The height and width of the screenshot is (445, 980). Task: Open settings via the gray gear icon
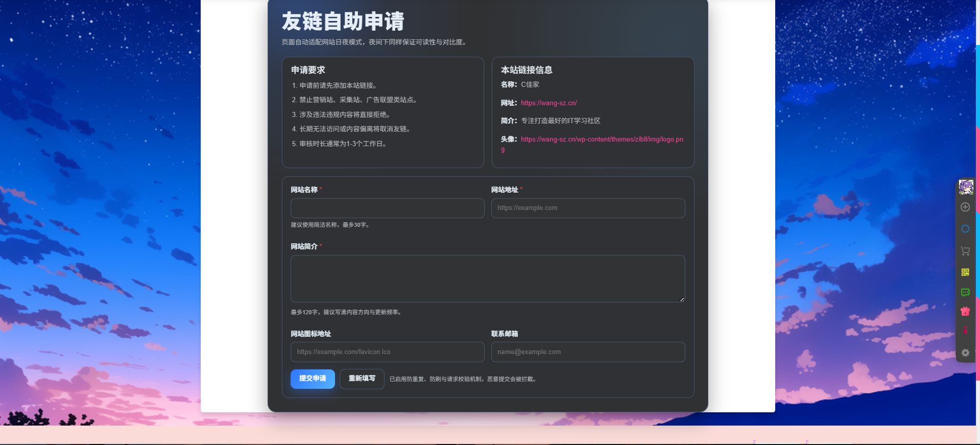coord(965,353)
